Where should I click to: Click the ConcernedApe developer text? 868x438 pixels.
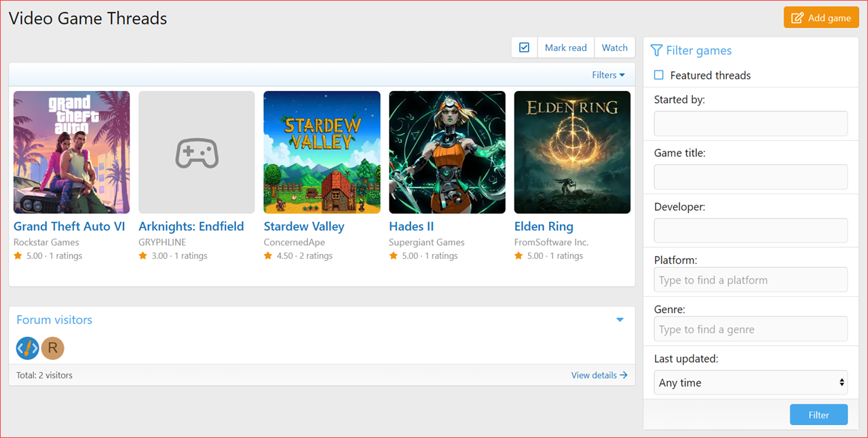(x=295, y=242)
